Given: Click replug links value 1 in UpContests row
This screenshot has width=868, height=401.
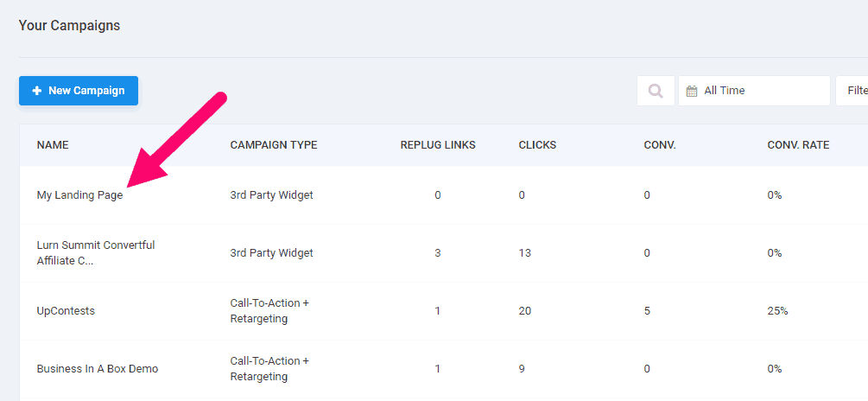Looking at the screenshot, I should coord(438,311).
